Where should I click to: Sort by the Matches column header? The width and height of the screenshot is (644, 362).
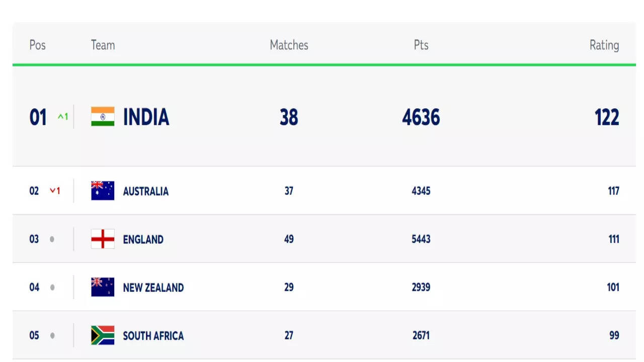(x=289, y=45)
